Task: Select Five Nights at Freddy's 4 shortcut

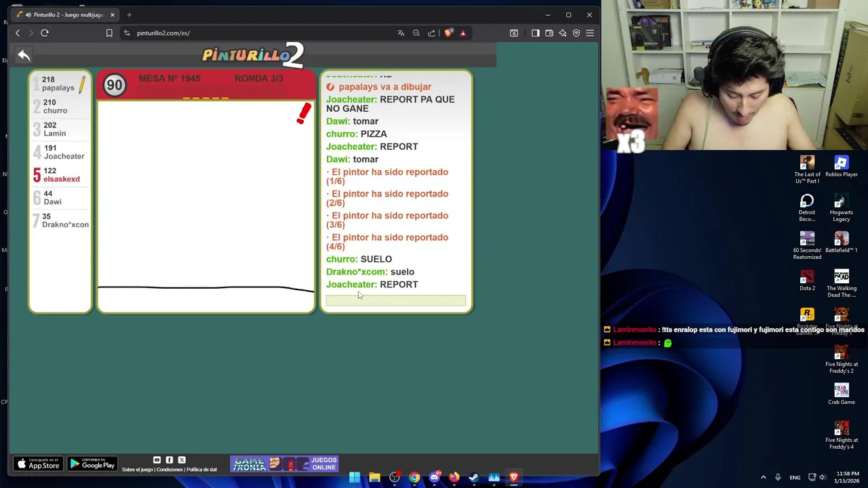Action: [x=842, y=435]
